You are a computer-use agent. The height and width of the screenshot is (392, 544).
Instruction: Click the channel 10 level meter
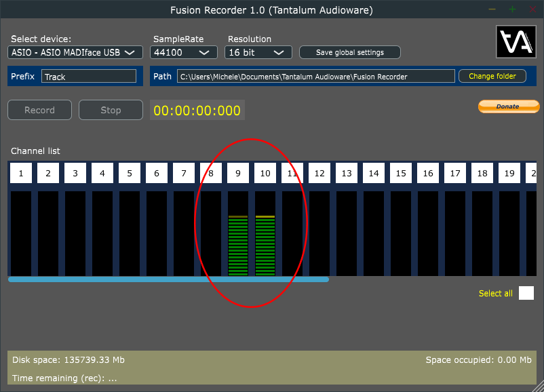click(265, 233)
